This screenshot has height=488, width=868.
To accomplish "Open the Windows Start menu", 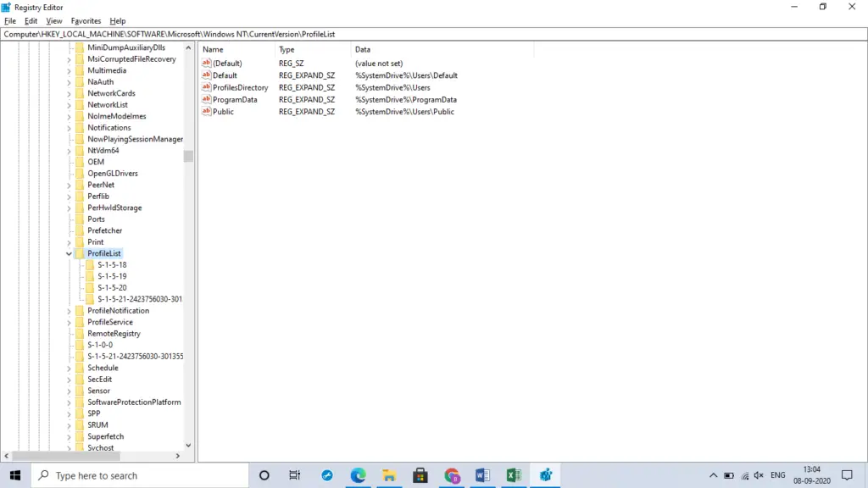I will 15,476.
